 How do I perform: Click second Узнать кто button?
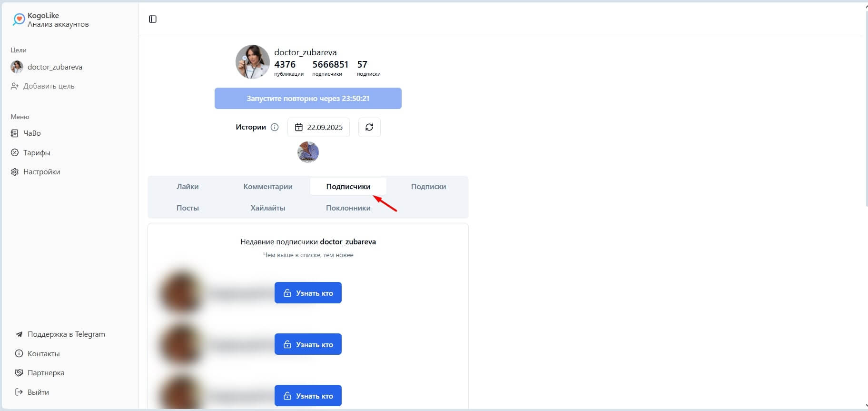pyautogui.click(x=308, y=344)
